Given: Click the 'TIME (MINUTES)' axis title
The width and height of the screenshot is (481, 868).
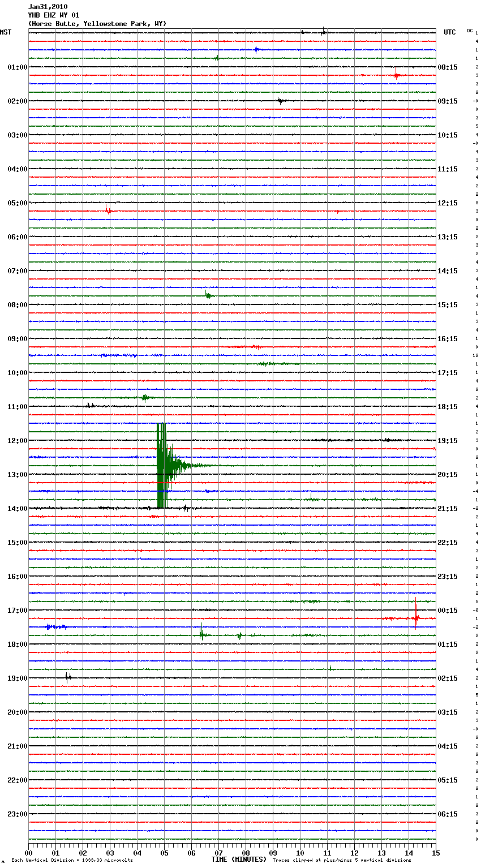Looking at the screenshot, I should tap(239, 860).
